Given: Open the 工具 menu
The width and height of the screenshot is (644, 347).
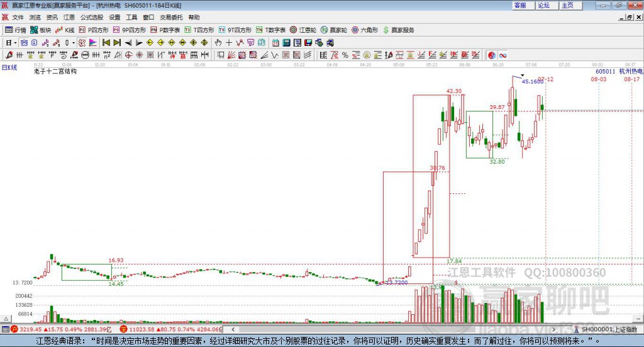Looking at the screenshot, I should [x=131, y=17].
